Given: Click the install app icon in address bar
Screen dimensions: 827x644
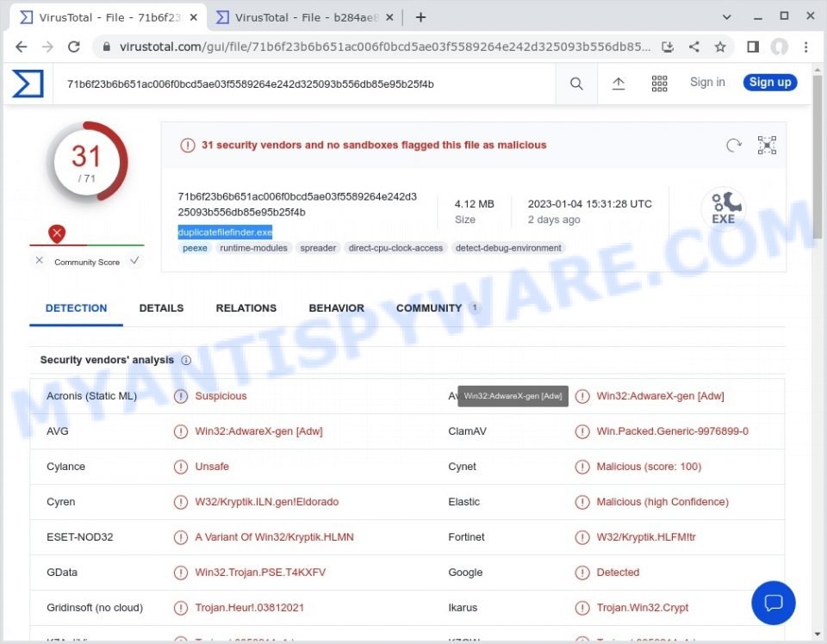Looking at the screenshot, I should (x=668, y=46).
